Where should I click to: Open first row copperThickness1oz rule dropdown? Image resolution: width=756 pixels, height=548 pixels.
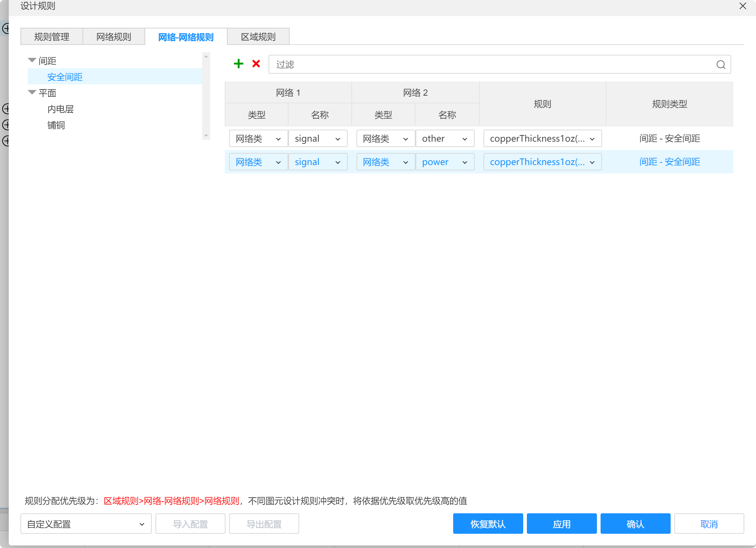pyautogui.click(x=542, y=139)
